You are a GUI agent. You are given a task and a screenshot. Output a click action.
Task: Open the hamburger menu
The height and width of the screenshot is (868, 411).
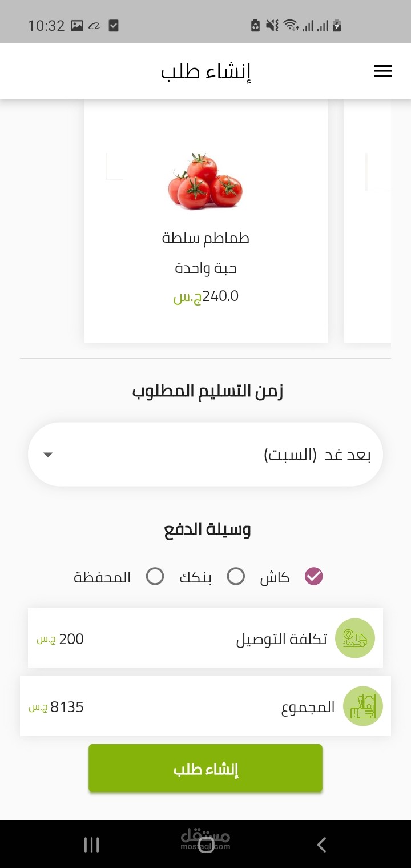(x=382, y=71)
